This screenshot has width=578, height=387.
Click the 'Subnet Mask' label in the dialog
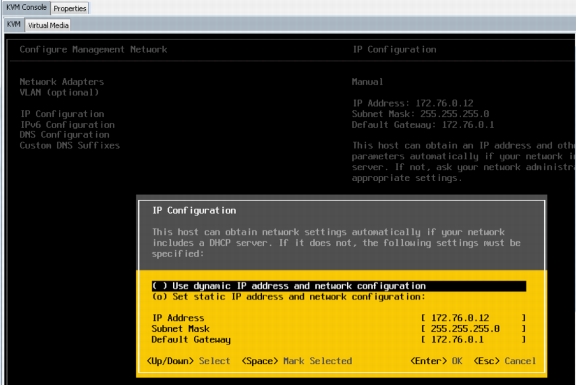pyautogui.click(x=181, y=328)
